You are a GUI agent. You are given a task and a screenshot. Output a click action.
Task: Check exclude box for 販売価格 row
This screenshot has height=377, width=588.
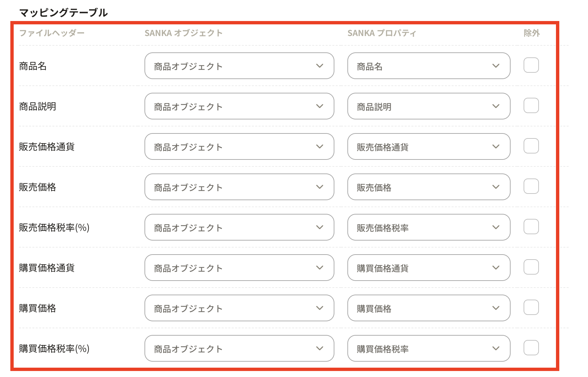coord(531,186)
